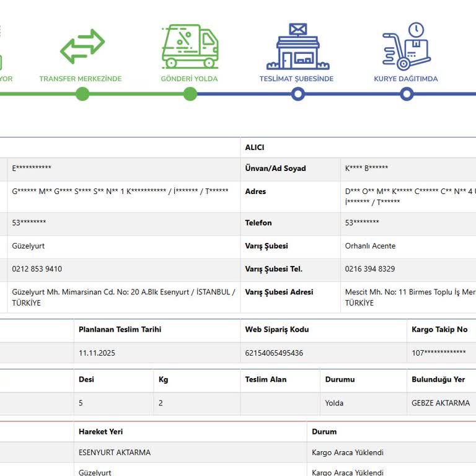Click the Adres label in ALICI

pyautogui.click(x=255, y=192)
